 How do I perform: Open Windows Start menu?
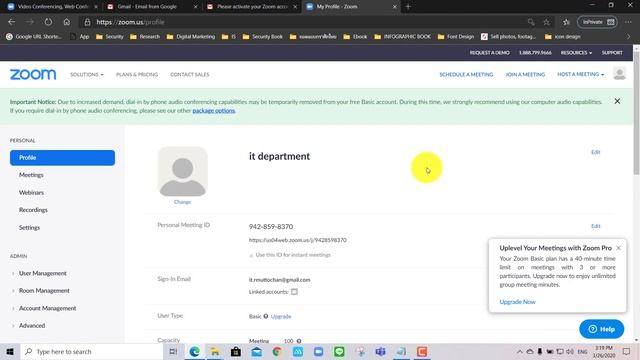pos(10,351)
